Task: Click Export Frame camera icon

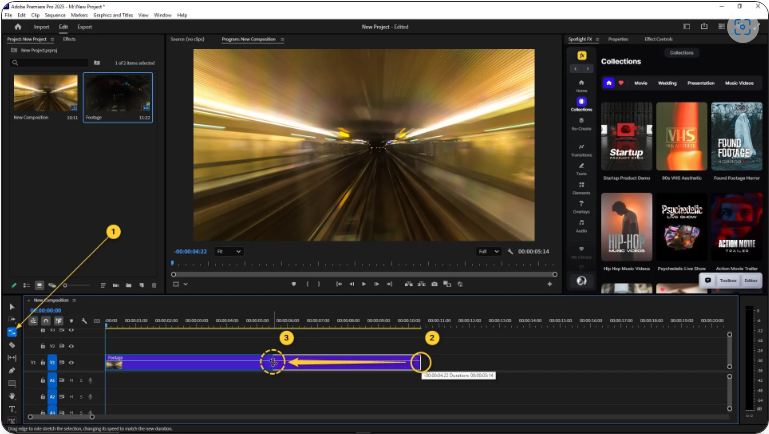Action: click(434, 284)
